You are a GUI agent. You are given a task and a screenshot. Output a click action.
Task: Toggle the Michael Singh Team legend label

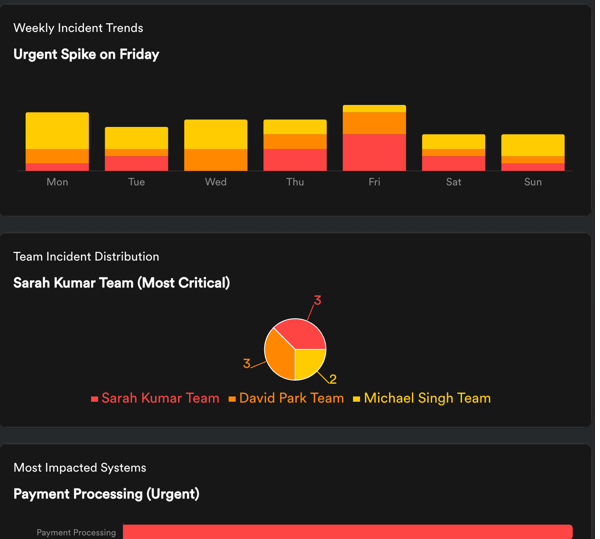[427, 398]
